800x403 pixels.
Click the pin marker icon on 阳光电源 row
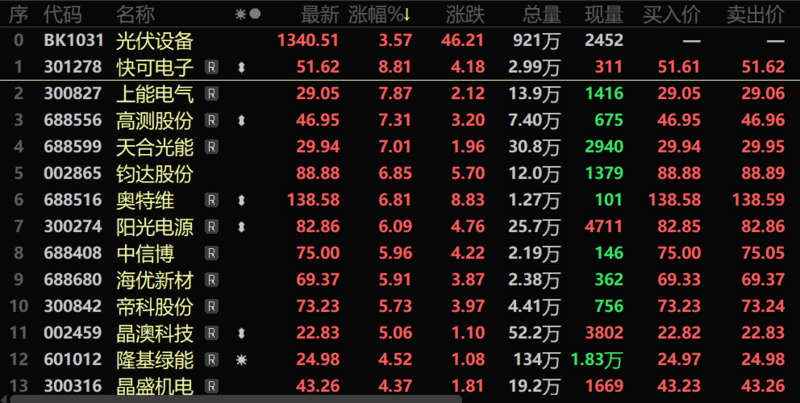[x=241, y=226]
